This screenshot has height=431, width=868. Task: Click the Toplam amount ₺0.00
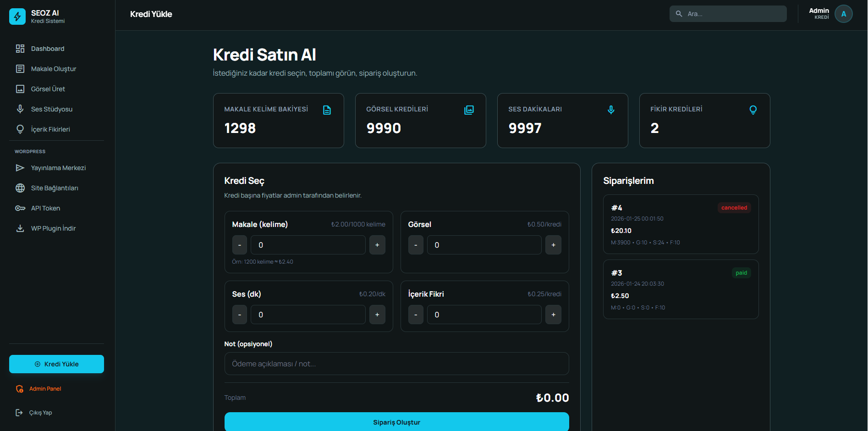coord(552,398)
